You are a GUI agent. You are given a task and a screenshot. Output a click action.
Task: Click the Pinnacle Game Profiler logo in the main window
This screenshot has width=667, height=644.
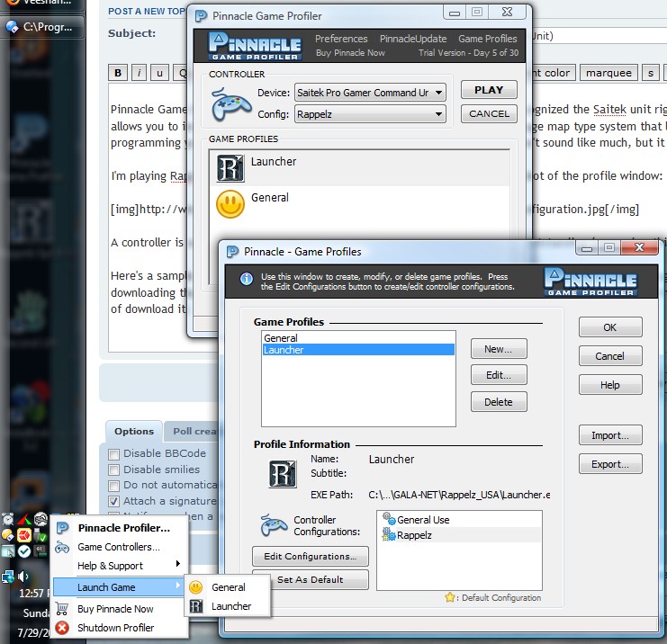pos(255,46)
